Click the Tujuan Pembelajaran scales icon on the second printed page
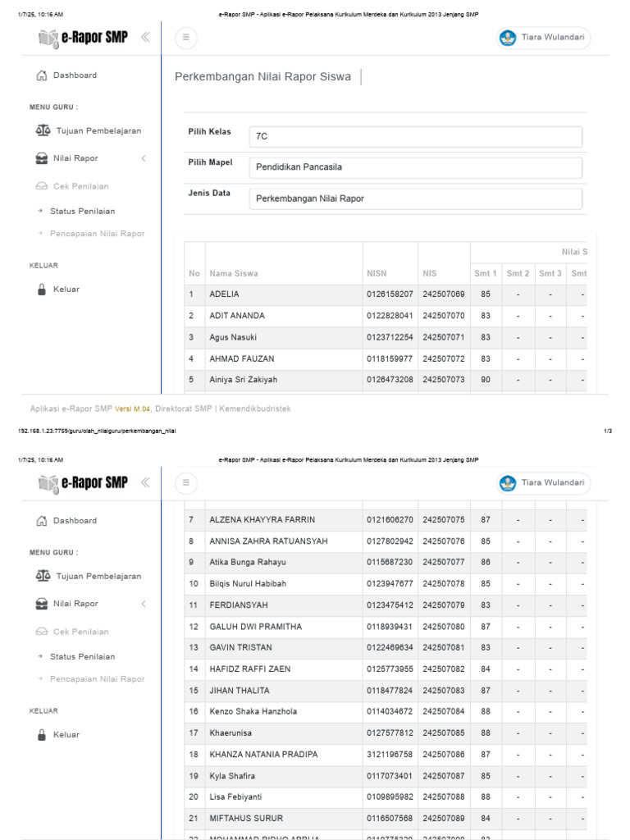The width and height of the screenshot is (630, 840). 43,576
